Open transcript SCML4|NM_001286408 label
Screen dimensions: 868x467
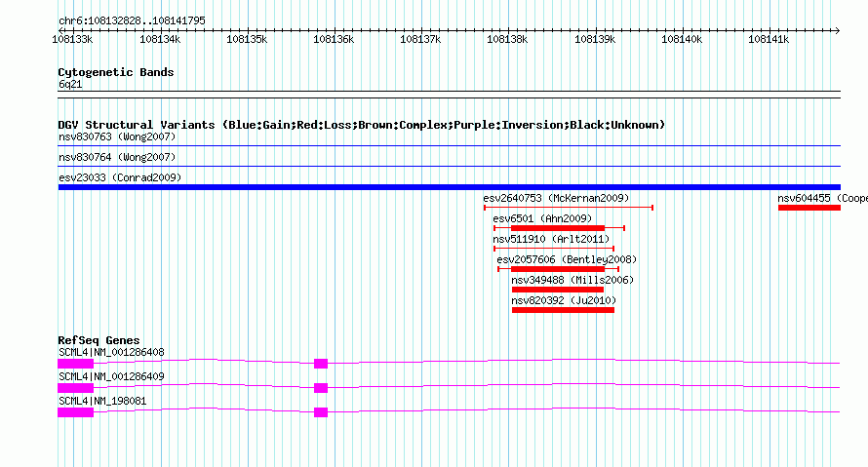(x=111, y=352)
